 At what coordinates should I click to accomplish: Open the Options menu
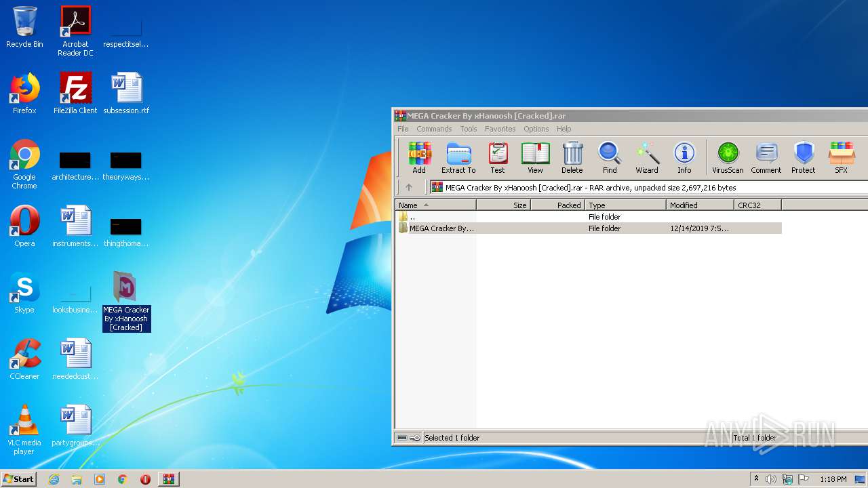pyautogui.click(x=536, y=129)
